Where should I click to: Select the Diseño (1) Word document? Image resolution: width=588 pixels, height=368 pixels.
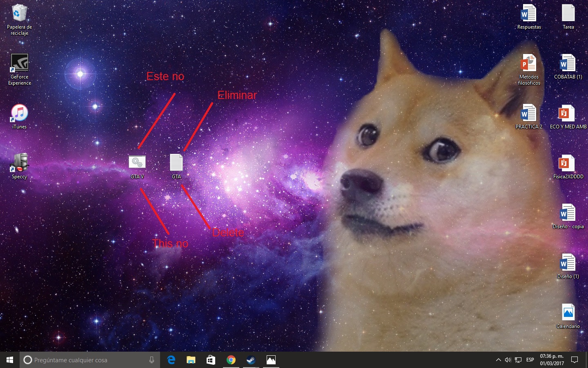[x=568, y=267]
